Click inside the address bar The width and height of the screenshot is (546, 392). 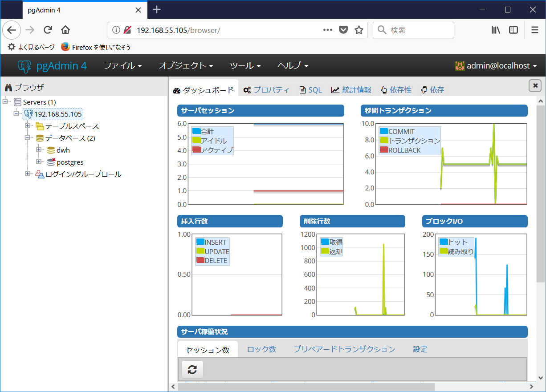click(200, 30)
